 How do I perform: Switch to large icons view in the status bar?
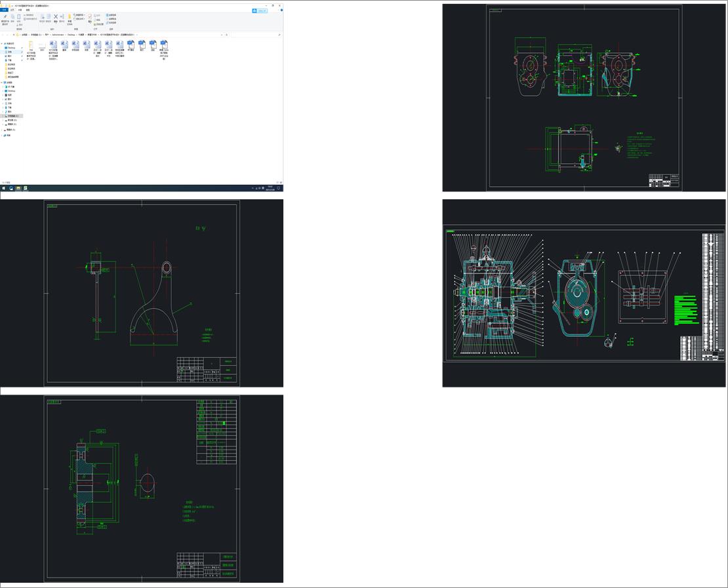point(281,182)
